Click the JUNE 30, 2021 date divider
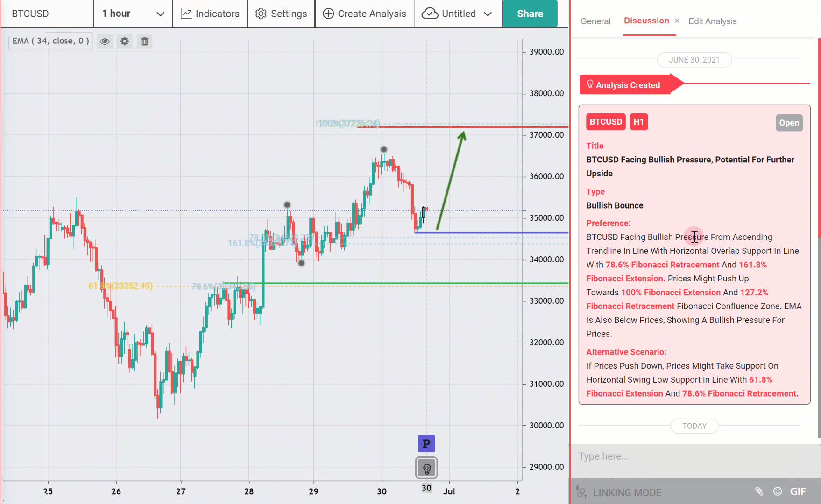821x504 pixels. [x=694, y=60]
